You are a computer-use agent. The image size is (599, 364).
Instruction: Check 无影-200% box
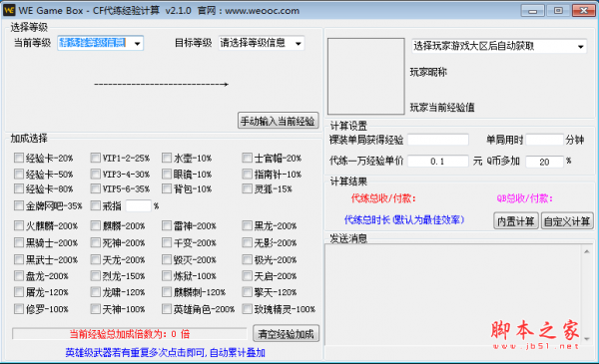tap(248, 242)
